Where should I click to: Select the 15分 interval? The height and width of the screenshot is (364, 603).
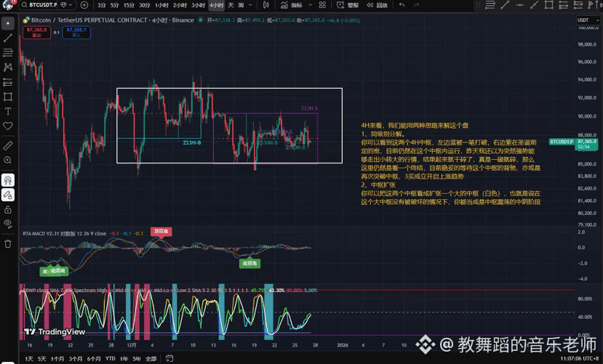pyautogui.click(x=129, y=5)
